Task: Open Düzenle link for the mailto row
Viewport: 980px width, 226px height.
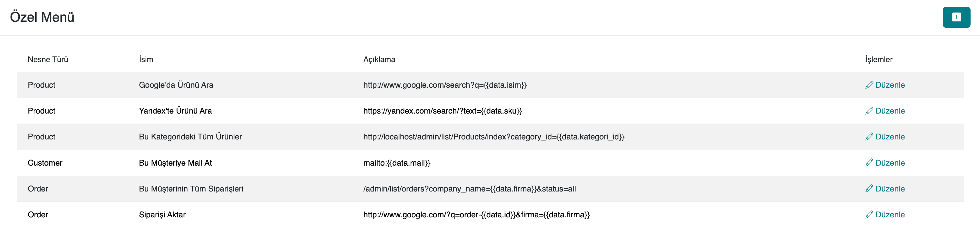Action: pyautogui.click(x=890, y=163)
